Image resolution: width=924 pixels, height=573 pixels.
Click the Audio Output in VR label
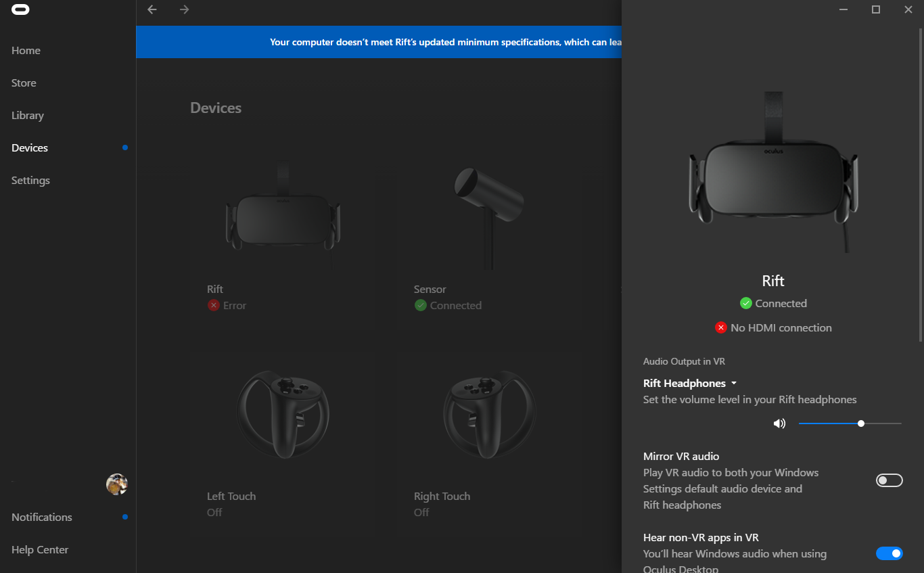(684, 361)
